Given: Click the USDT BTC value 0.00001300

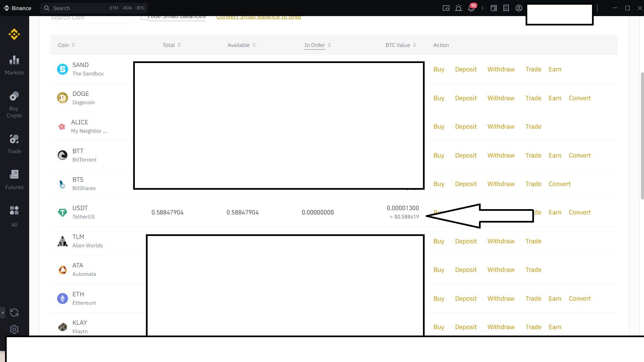Looking at the screenshot, I should tap(403, 208).
